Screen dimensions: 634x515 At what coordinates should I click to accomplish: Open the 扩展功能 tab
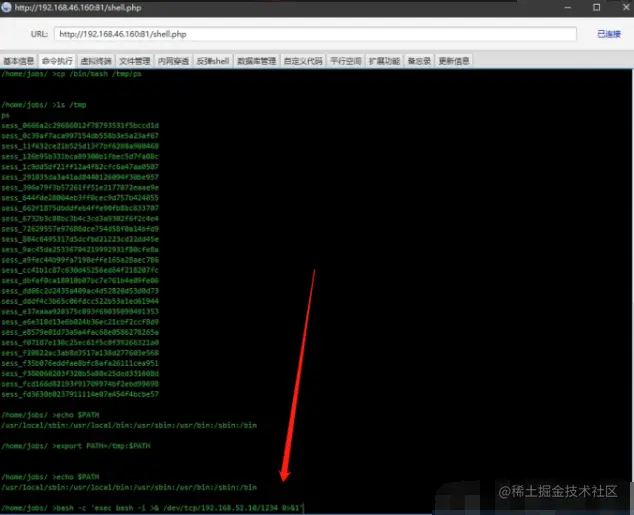pyautogui.click(x=384, y=61)
